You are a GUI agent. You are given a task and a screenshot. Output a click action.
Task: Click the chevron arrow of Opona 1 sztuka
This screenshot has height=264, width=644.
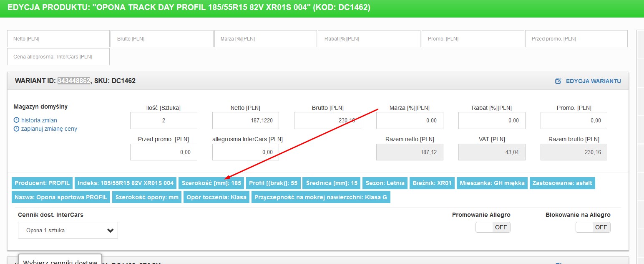coord(111,230)
